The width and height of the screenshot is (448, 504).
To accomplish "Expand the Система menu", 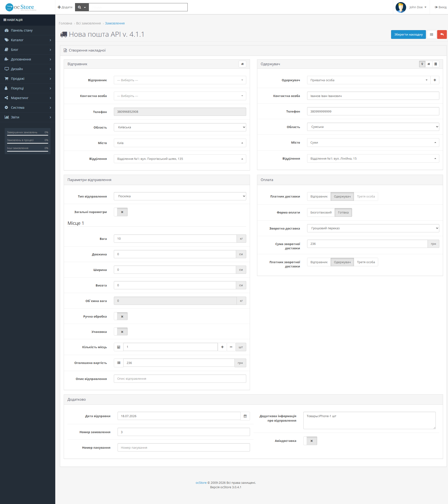I will 28,108.
